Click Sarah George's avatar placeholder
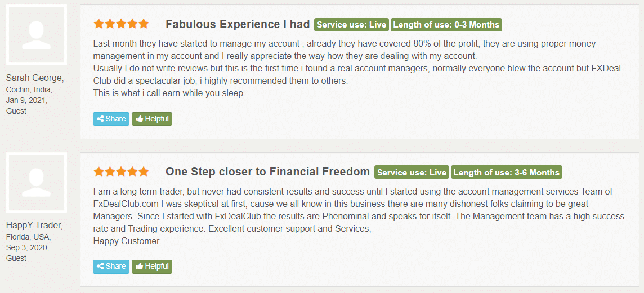 (x=37, y=35)
